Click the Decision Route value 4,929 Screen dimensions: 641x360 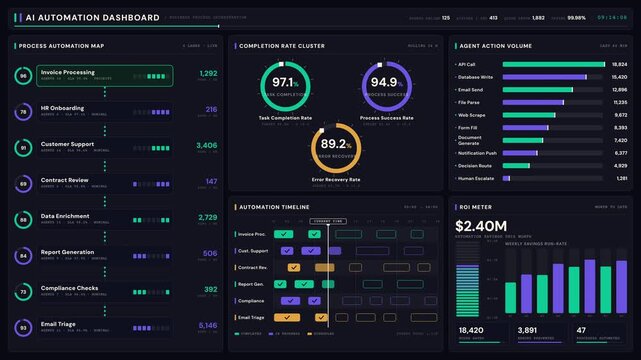[621, 166]
